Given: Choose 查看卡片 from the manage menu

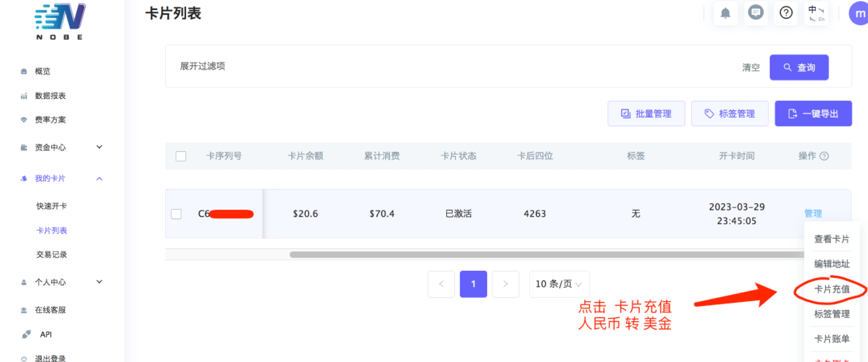Looking at the screenshot, I should [832, 239].
